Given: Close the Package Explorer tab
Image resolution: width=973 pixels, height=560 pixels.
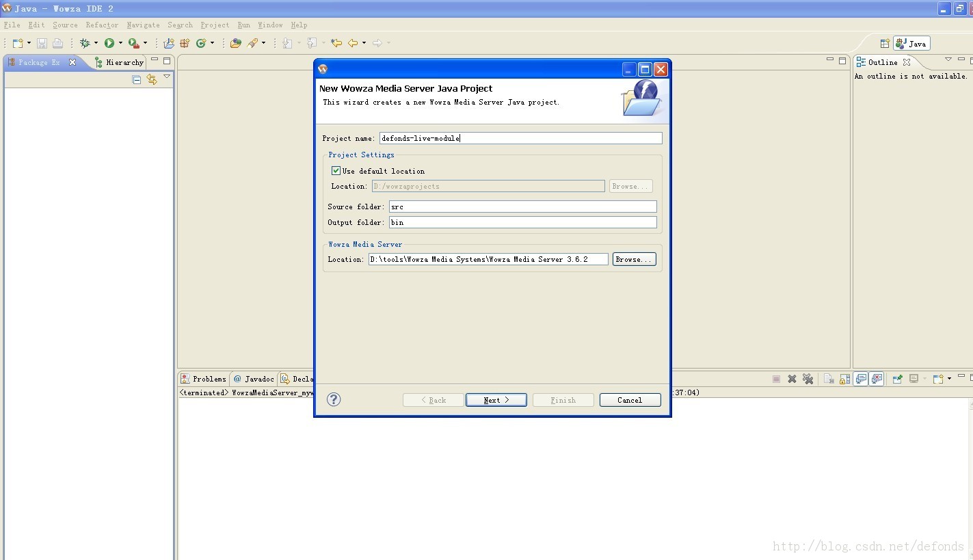Looking at the screenshot, I should 72,62.
